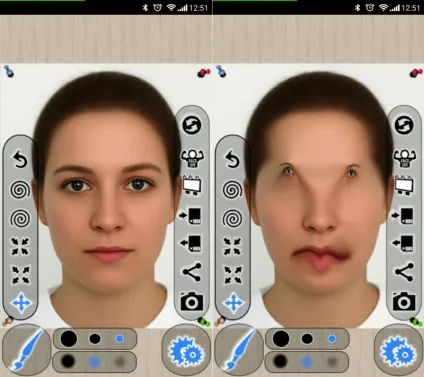Pick softest blurred dot under warped face
Viewport: 424px width, 377px height.
click(332, 361)
